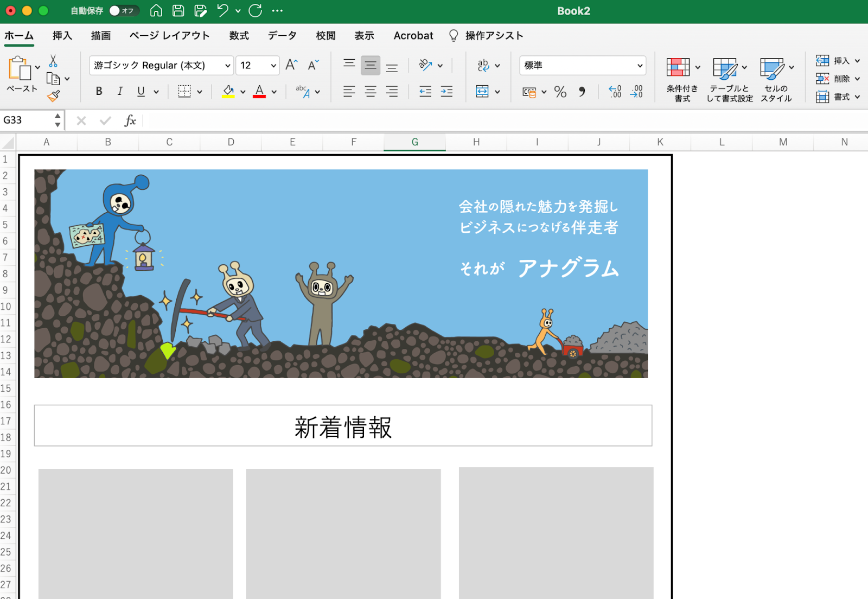Switch to the 挿入 tab

62,36
